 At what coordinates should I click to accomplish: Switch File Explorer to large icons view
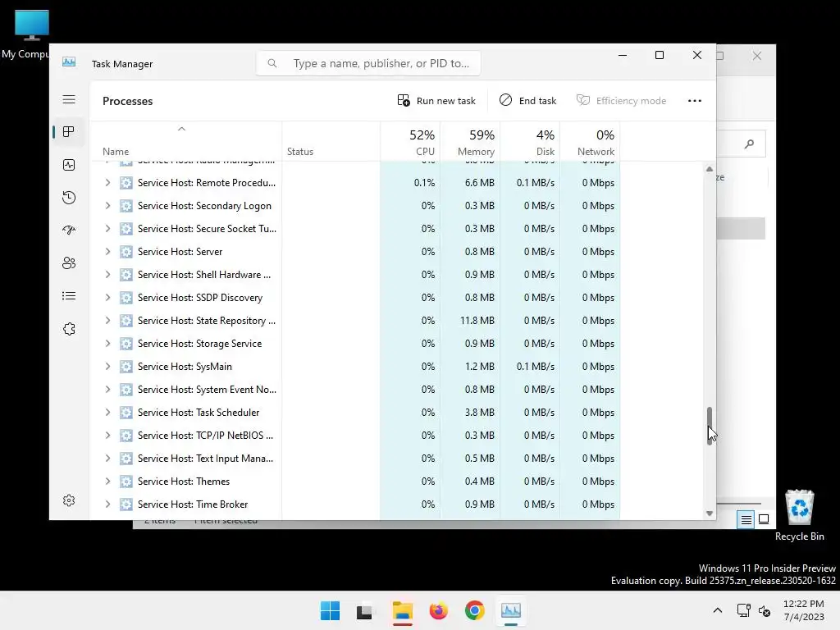coord(764,519)
